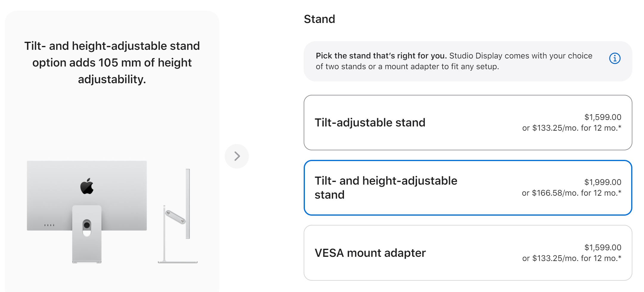644x292 pixels.
Task: Click the VESA mount adapter $1,599.00 price
Action: point(603,248)
